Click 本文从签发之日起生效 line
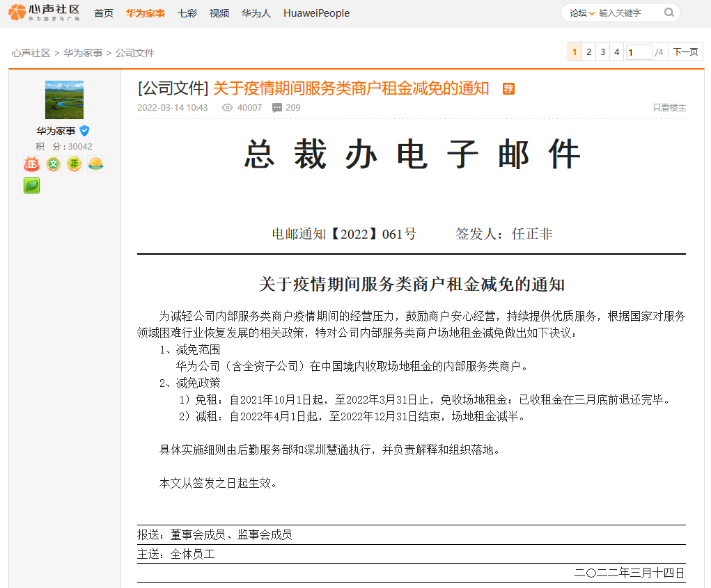This screenshot has width=711, height=588. click(218, 484)
